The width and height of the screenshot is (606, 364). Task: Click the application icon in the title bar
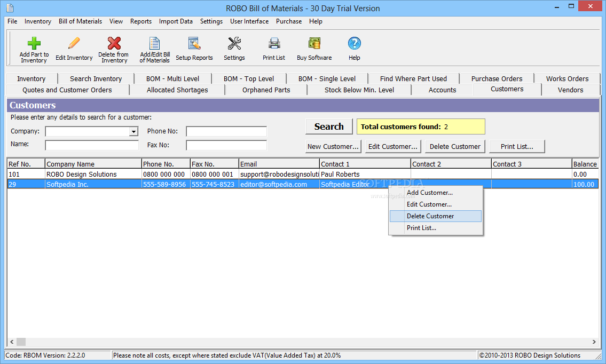(10, 7)
